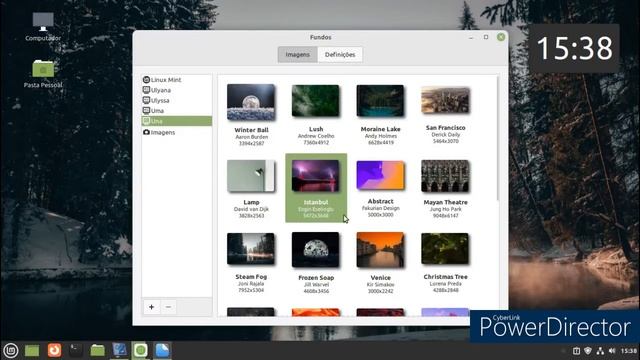Select the highlighted Una collection
Screen dimensions: 640x360
[x=176, y=121]
